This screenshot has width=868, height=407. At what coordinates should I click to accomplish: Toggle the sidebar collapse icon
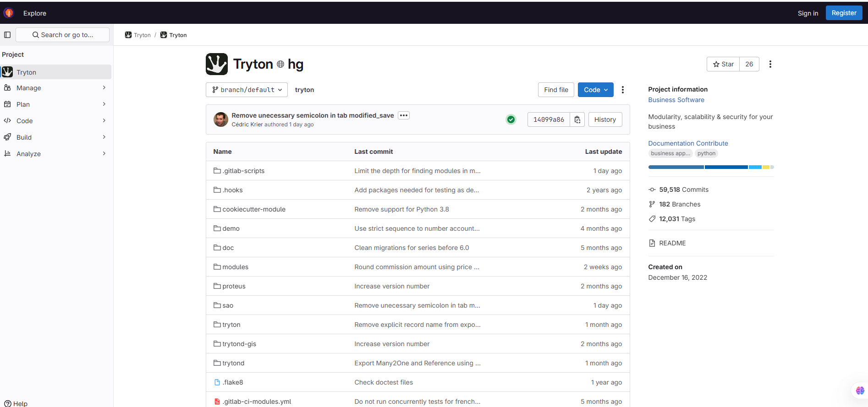pyautogui.click(x=7, y=35)
